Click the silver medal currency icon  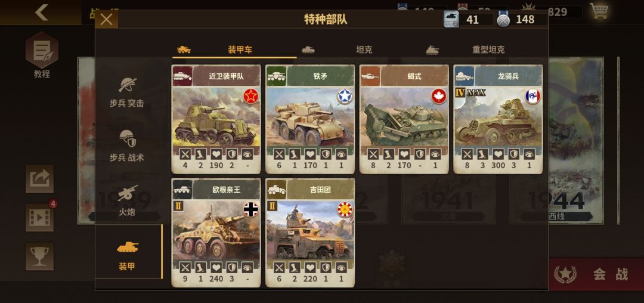[503, 19]
